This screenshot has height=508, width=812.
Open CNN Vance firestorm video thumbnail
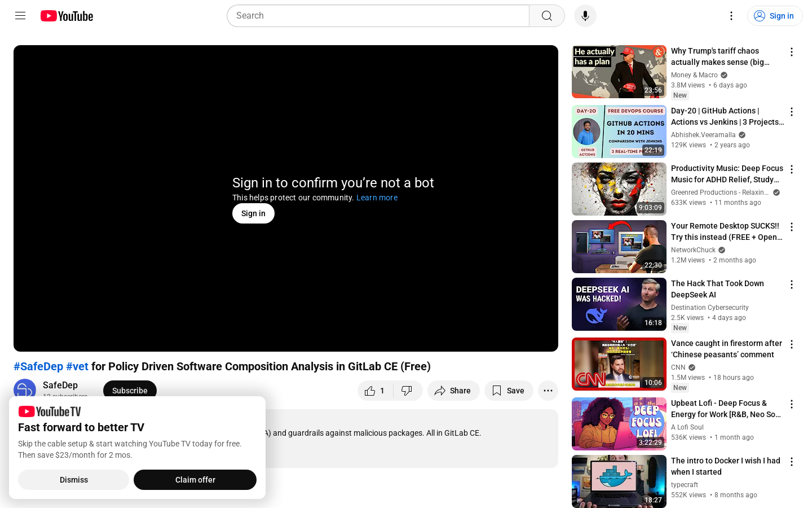pyautogui.click(x=619, y=364)
